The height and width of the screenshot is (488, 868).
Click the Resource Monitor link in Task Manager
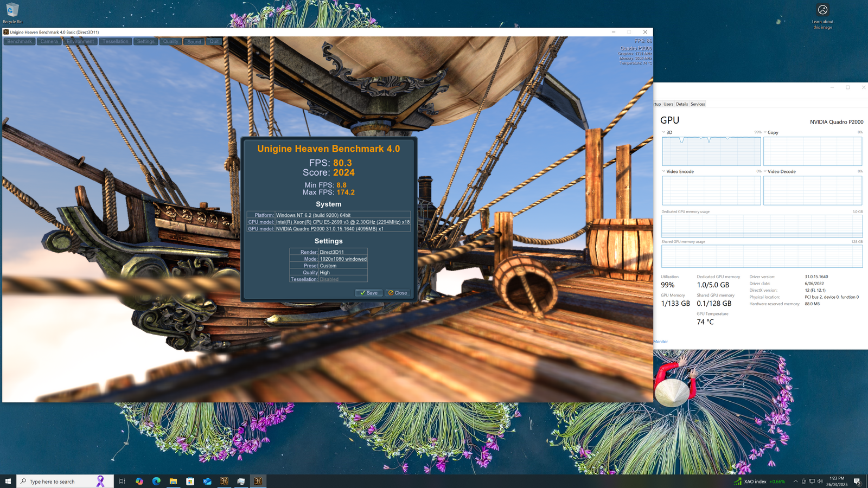coord(660,342)
